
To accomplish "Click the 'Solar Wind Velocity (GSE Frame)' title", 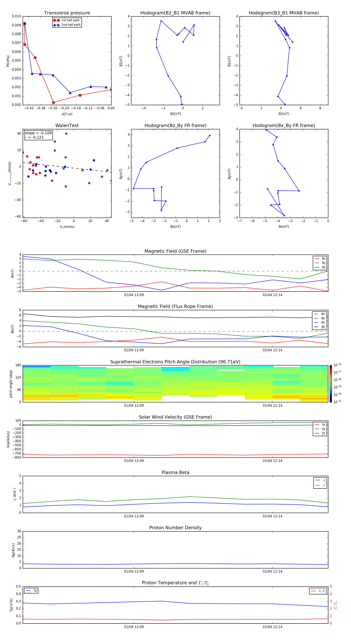I will [175, 417].
